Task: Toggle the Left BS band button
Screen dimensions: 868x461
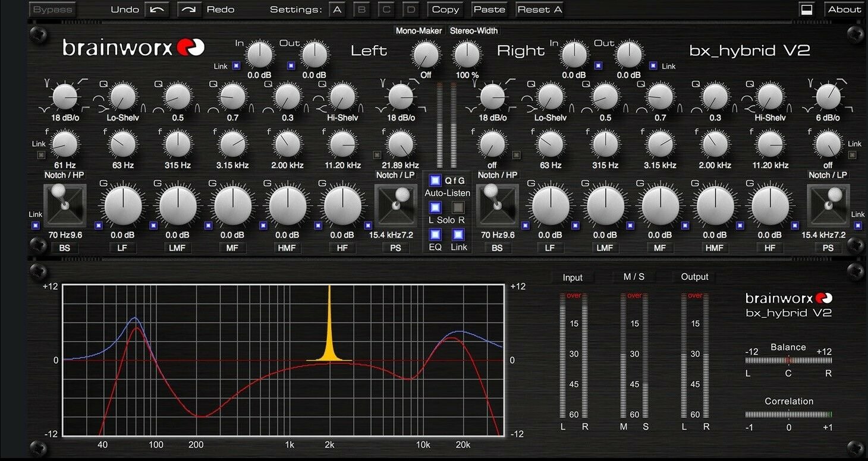Action: [x=64, y=248]
